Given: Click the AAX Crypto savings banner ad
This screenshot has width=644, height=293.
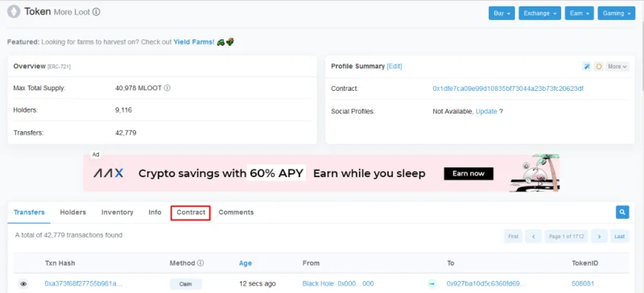Looking at the screenshot, I should point(321,173).
